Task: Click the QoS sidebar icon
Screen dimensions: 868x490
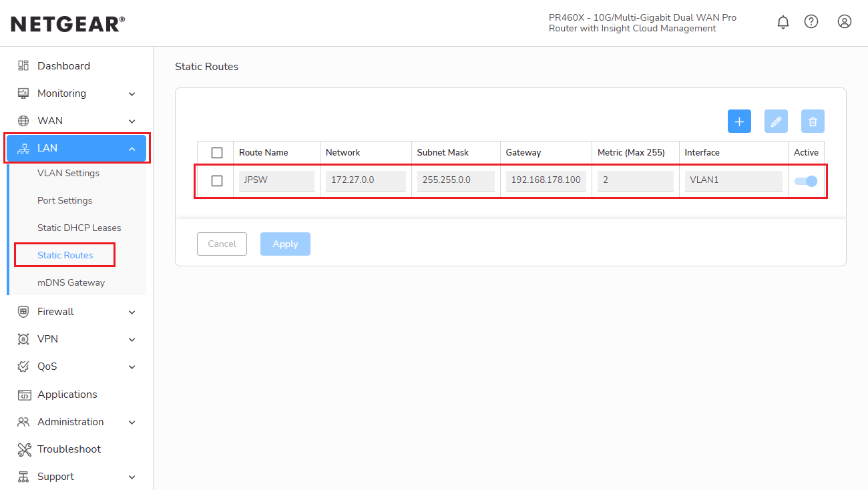Action: pos(24,366)
